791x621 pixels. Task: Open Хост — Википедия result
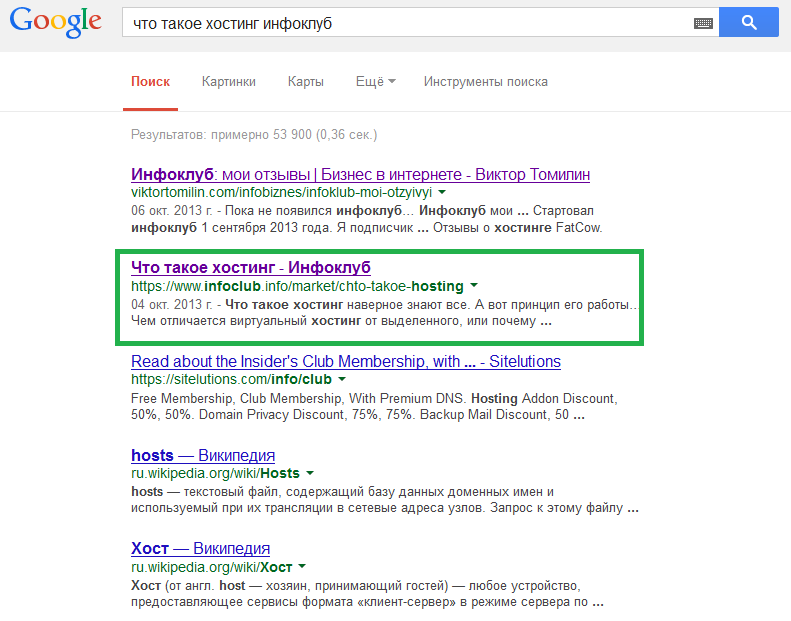(x=200, y=548)
